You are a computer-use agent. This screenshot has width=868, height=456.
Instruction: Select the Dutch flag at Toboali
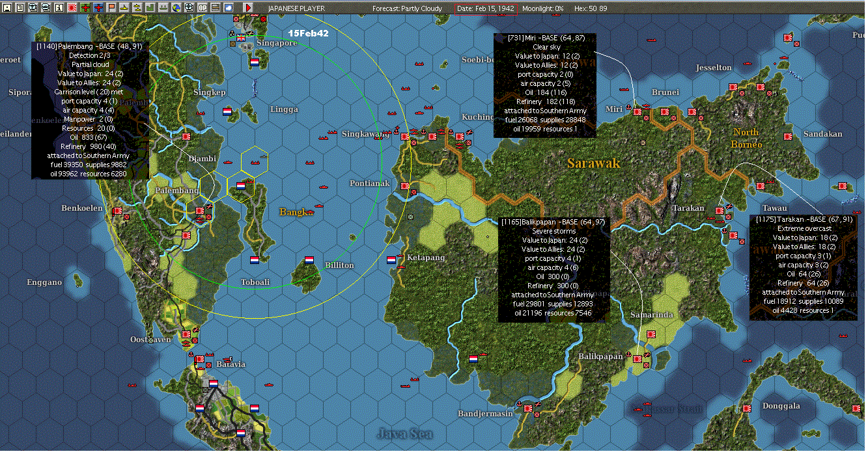click(255, 260)
